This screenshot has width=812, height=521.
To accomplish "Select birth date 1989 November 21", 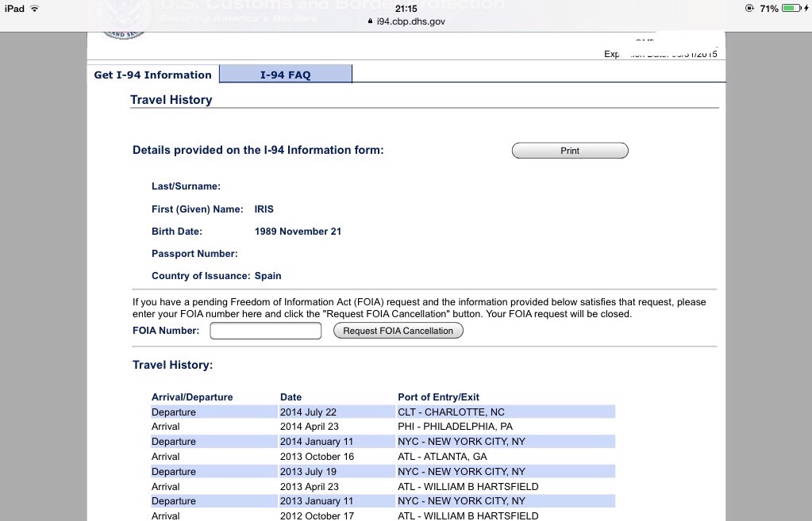I will [x=298, y=232].
